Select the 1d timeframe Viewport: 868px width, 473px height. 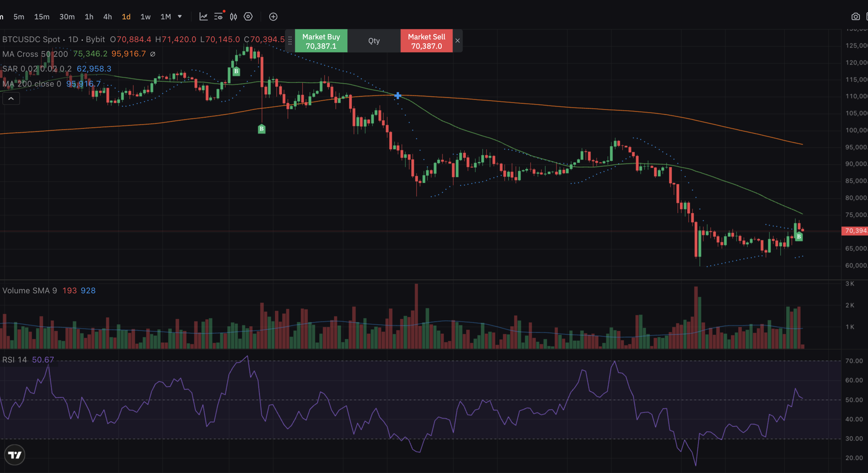126,17
